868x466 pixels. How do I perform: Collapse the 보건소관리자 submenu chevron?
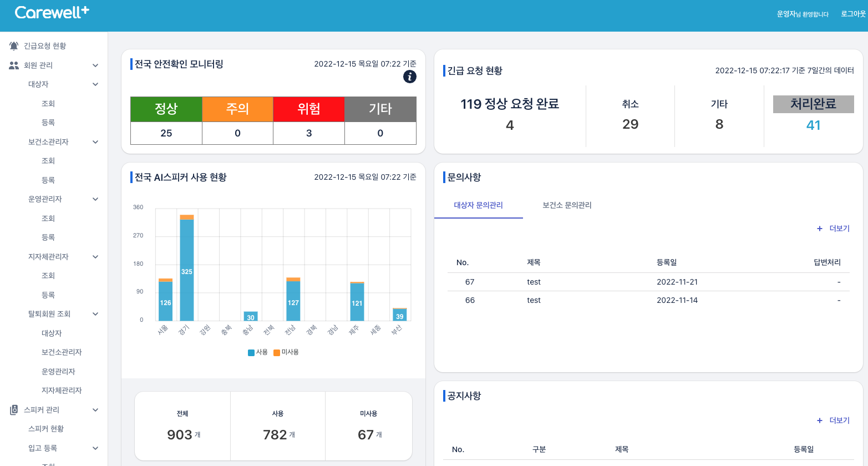[95, 142]
